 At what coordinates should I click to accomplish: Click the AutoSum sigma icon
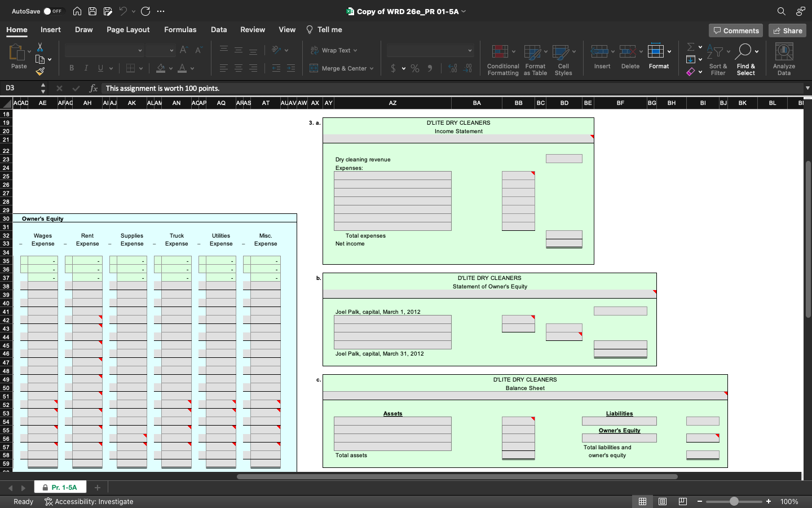point(691,47)
